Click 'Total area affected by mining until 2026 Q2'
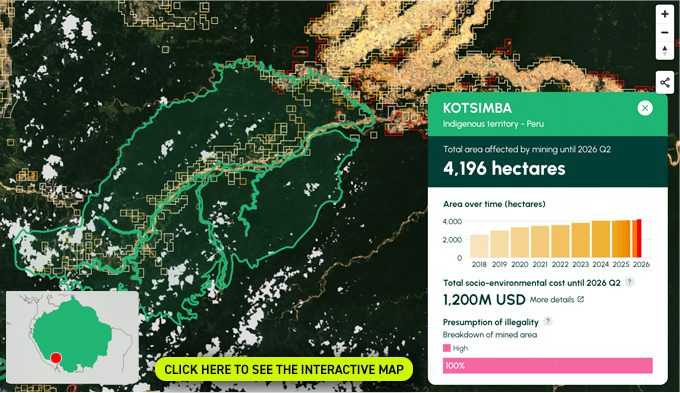This screenshot has width=680, height=393. [527, 150]
